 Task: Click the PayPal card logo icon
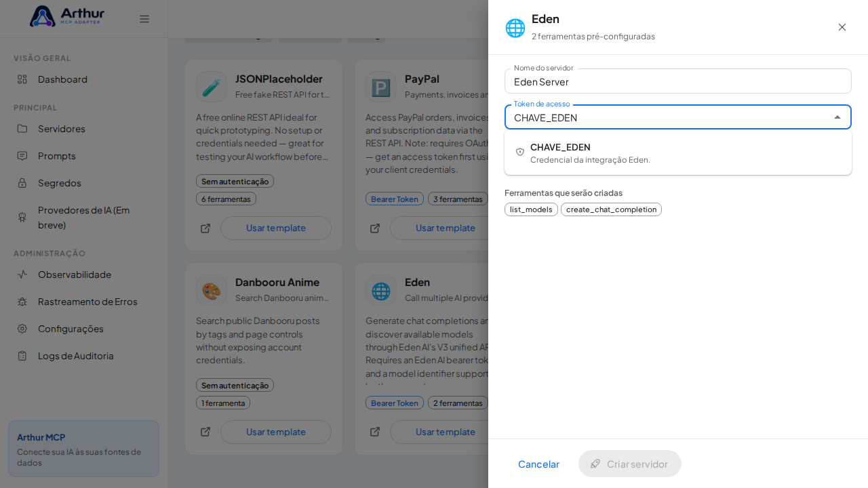(x=381, y=87)
